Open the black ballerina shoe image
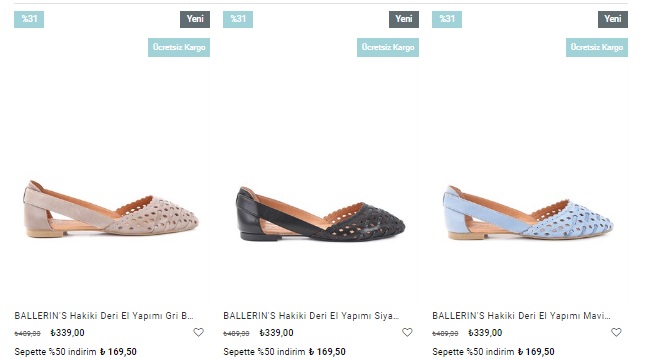 [320, 214]
